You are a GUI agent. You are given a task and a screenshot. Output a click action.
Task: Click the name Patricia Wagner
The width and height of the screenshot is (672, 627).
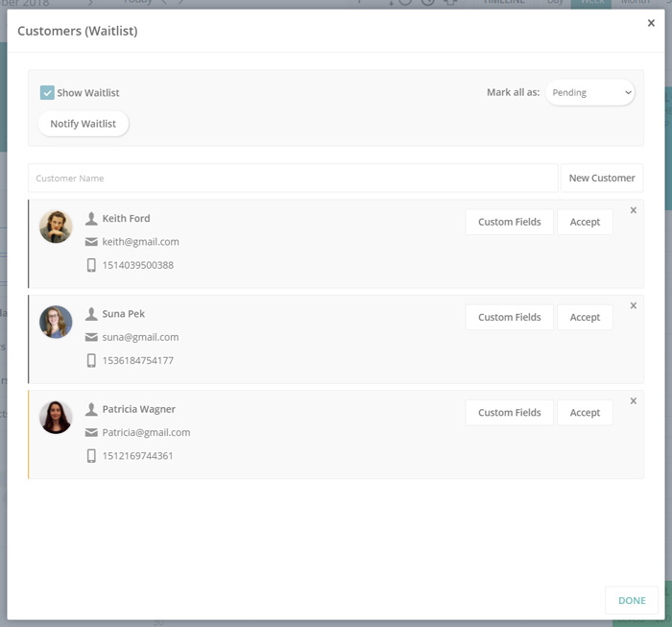coord(139,409)
